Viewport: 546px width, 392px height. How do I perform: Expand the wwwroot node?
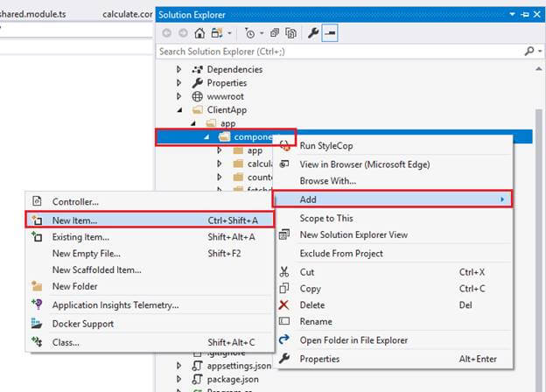pyautogui.click(x=178, y=96)
